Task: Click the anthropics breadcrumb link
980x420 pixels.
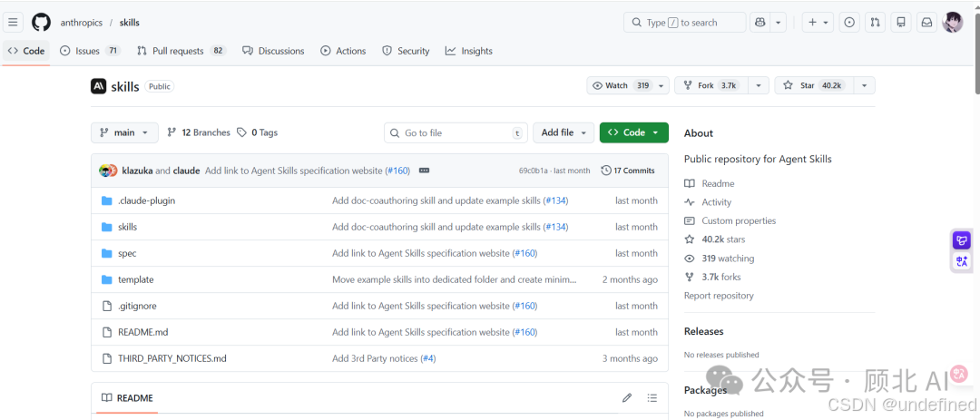Action: click(82, 23)
